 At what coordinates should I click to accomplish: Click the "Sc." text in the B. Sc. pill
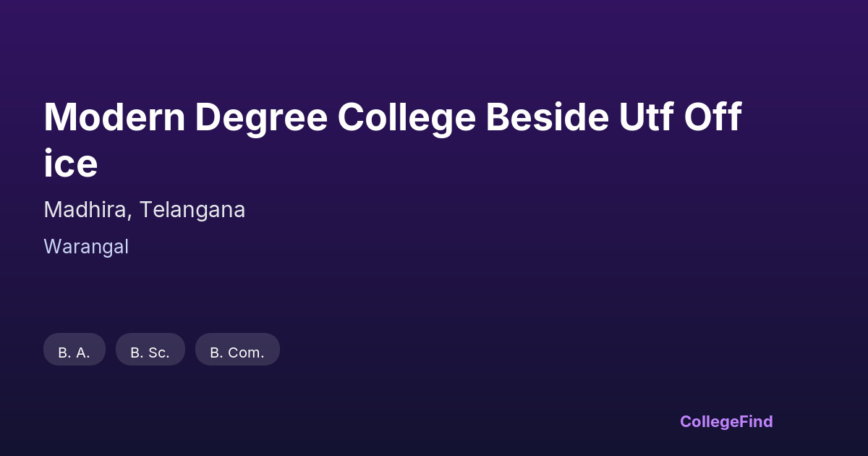coord(159,352)
